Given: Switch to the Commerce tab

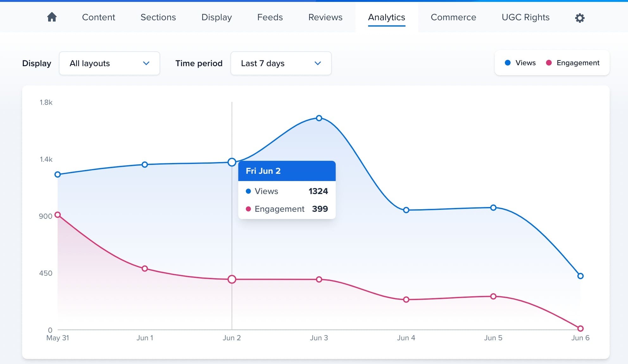Looking at the screenshot, I should [x=453, y=17].
